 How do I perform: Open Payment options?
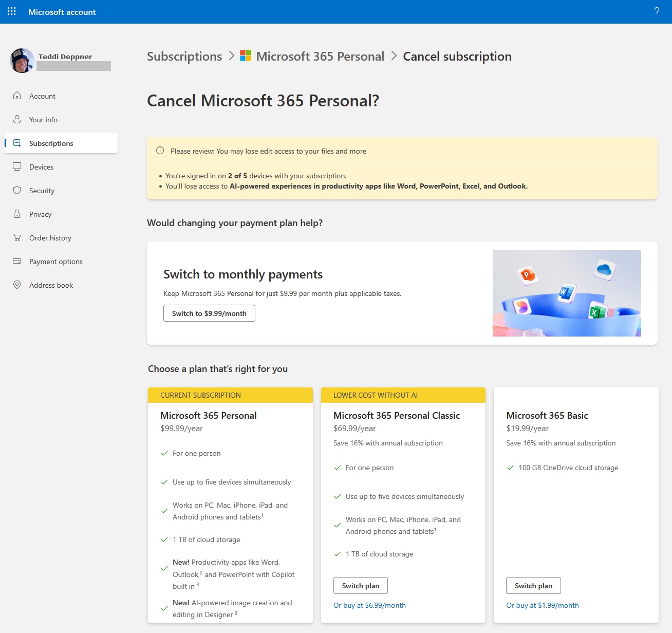pyautogui.click(x=61, y=262)
